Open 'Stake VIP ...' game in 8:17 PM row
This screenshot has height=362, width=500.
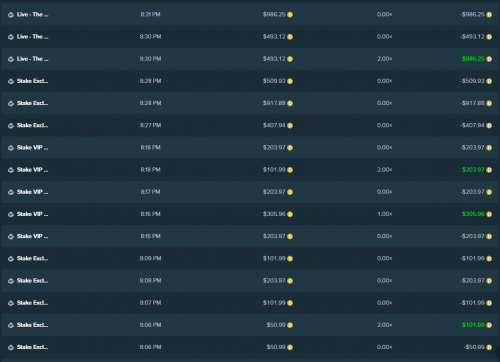click(33, 192)
